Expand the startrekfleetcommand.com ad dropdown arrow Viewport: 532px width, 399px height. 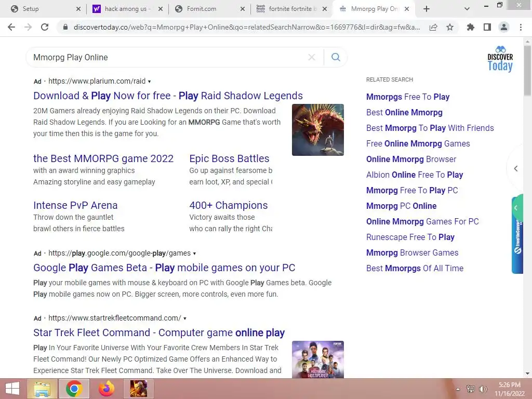pos(185,318)
